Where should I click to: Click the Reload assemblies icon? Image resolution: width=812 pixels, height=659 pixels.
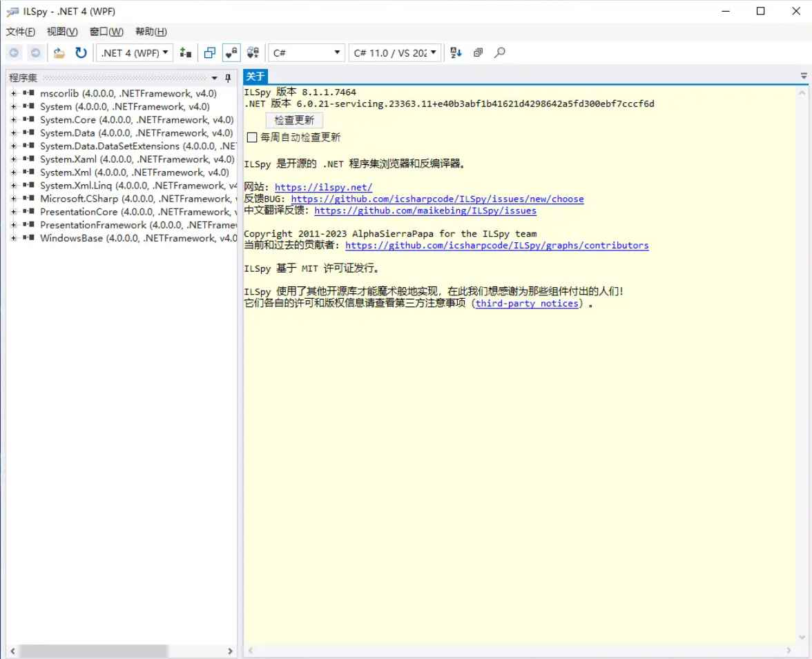coord(81,52)
